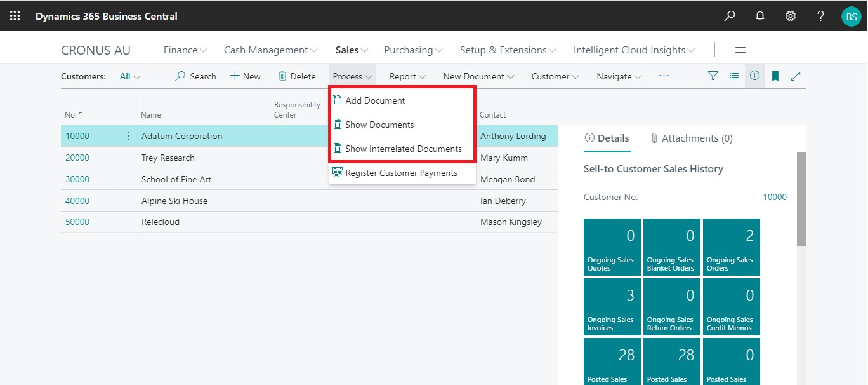The width and height of the screenshot is (868, 385).
Task: Click the magnifier search icon in header
Action: 730,16
